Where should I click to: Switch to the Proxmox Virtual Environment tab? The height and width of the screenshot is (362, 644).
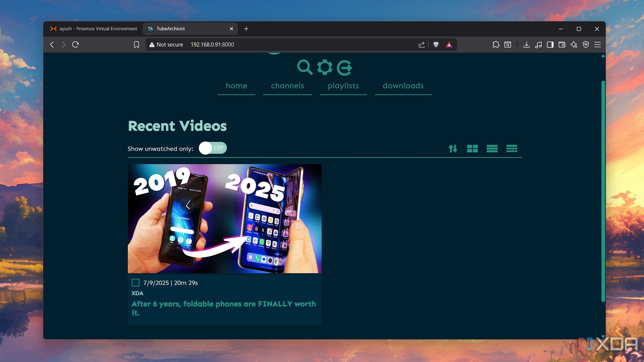94,29
